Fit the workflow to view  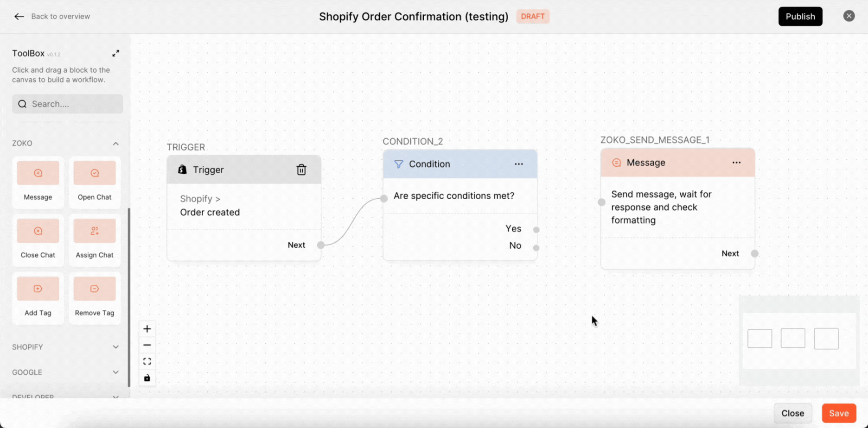tap(147, 361)
